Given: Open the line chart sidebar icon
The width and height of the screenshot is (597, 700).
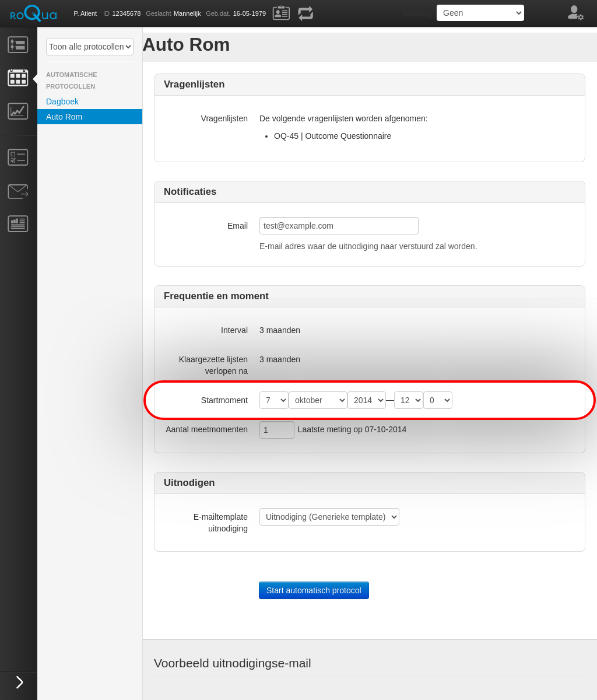Looking at the screenshot, I should point(18,111).
